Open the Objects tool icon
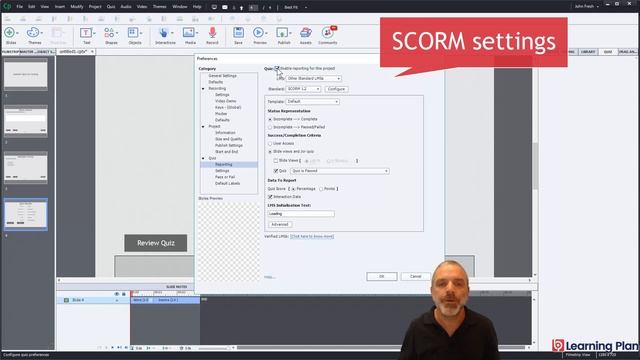 coord(133,33)
